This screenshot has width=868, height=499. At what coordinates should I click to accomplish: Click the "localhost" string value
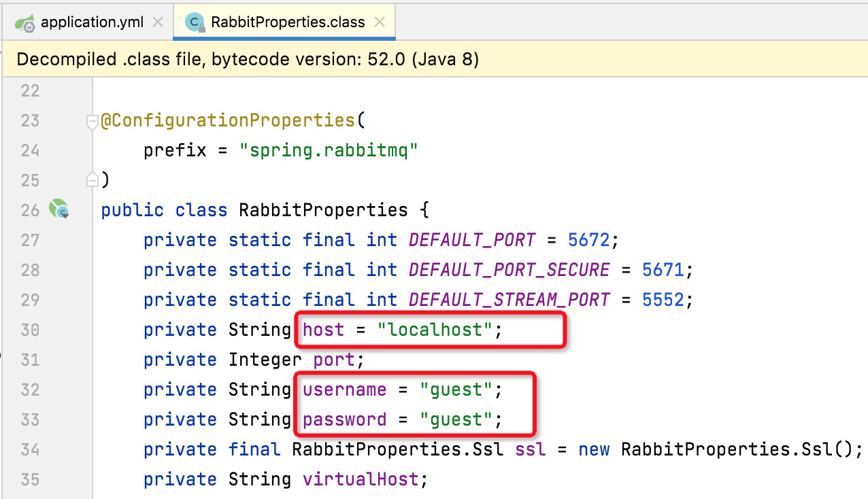coord(435,330)
